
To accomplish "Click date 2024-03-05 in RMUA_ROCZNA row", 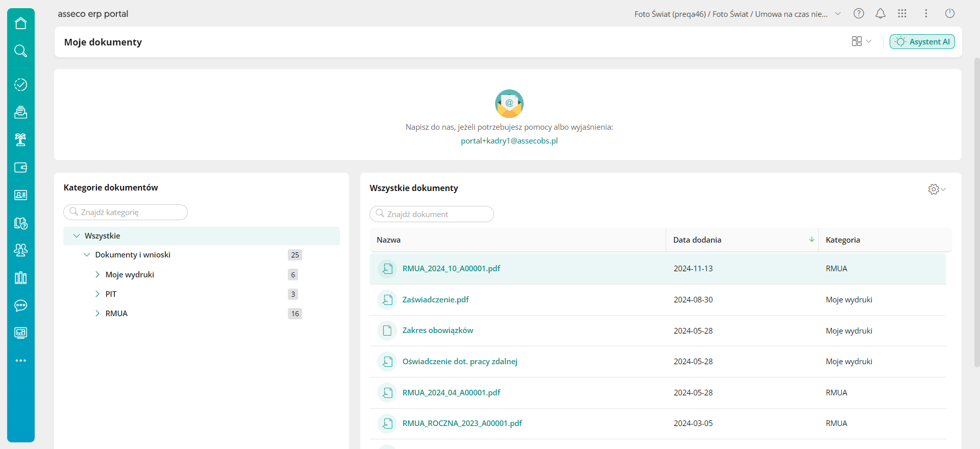I will tap(693, 423).
